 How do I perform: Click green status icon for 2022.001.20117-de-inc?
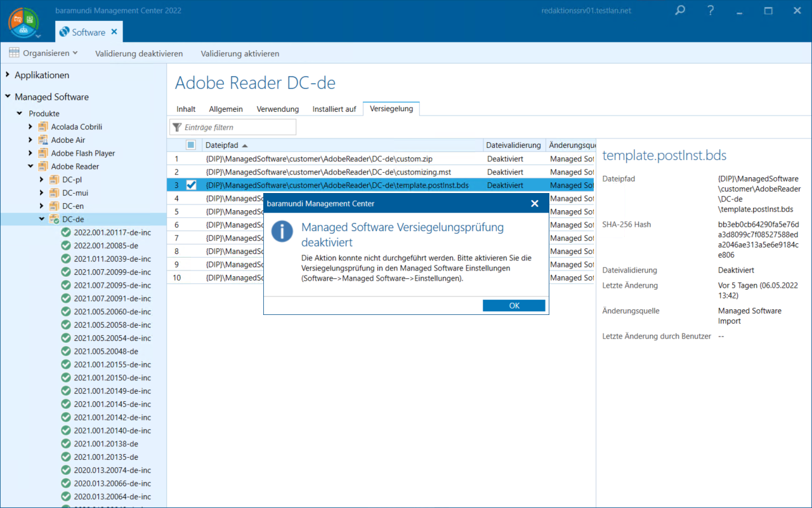click(x=65, y=232)
